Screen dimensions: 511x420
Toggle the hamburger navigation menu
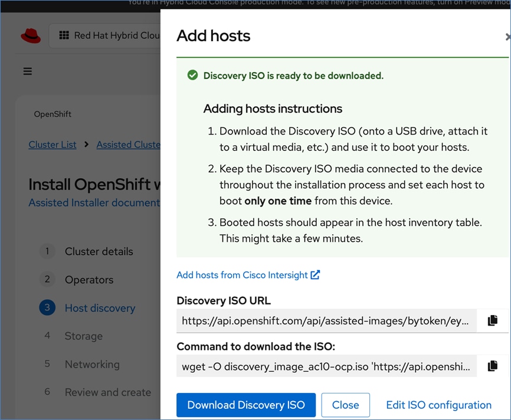pyautogui.click(x=28, y=71)
